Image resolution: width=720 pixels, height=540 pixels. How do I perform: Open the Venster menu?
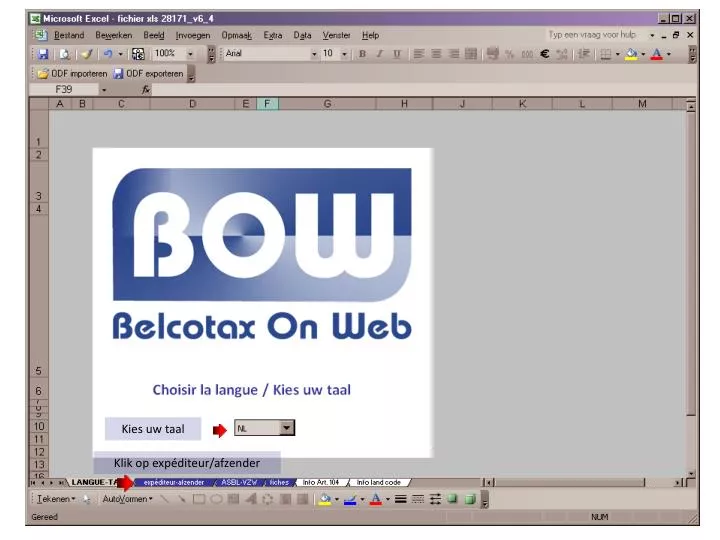tap(336, 35)
